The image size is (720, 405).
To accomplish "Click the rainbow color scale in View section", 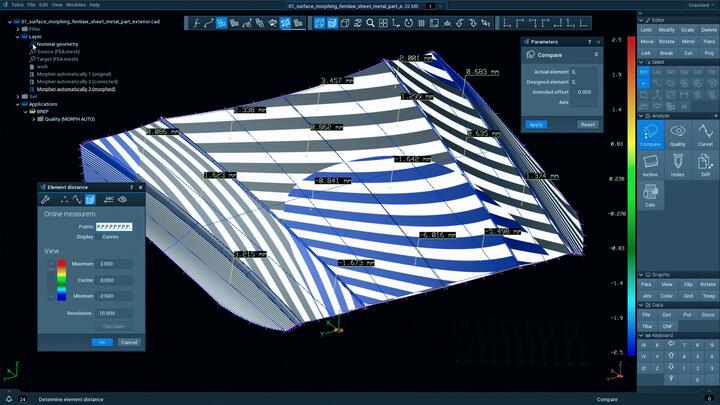I will [x=61, y=280].
